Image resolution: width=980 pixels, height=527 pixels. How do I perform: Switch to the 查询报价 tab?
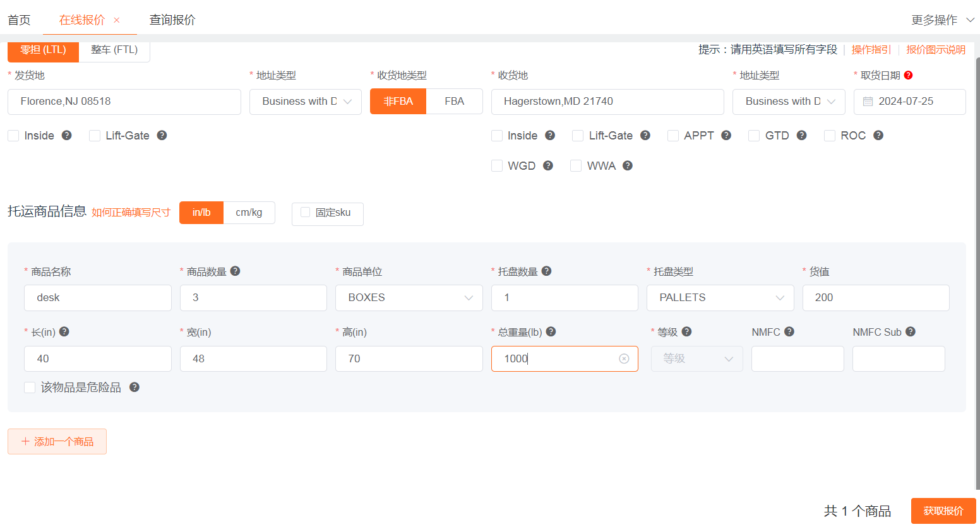pos(172,20)
